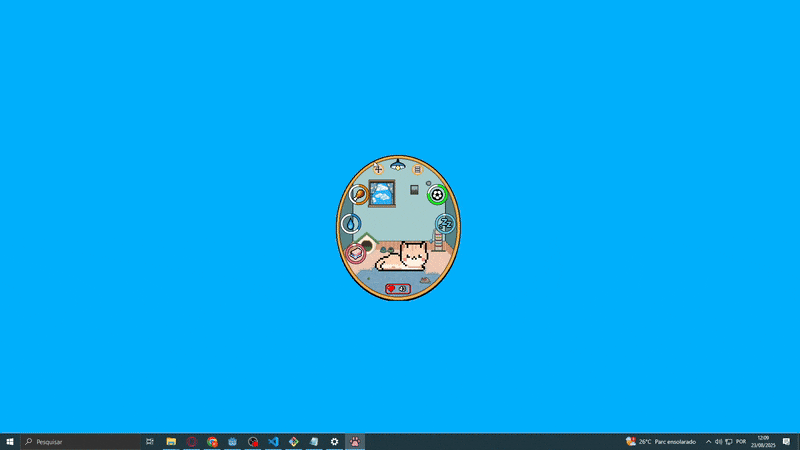Open Google Chrome from the taskbar
Image resolution: width=800 pixels, height=450 pixels.
click(x=212, y=442)
